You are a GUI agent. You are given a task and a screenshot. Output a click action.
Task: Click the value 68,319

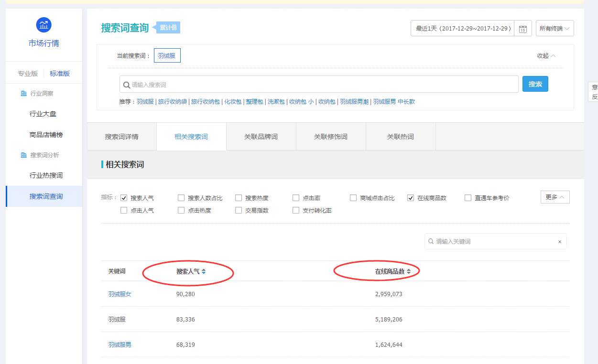[x=185, y=344]
